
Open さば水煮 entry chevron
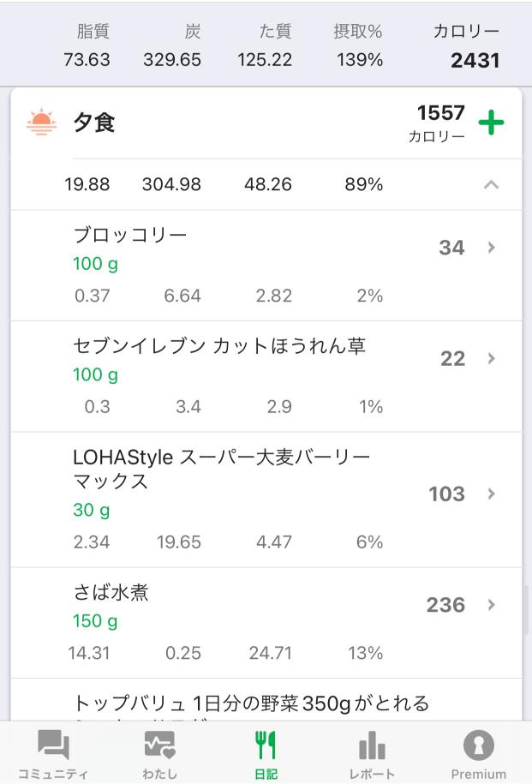pos(491,605)
